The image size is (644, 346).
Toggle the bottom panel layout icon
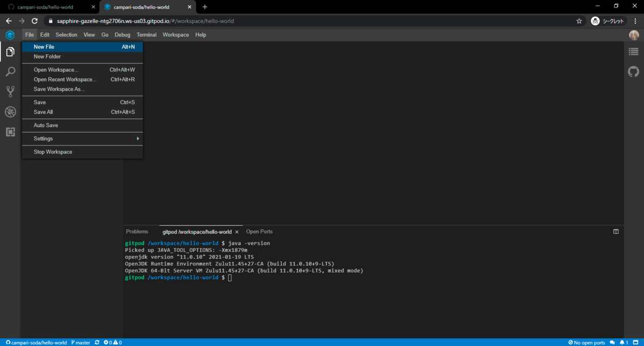pos(635,342)
